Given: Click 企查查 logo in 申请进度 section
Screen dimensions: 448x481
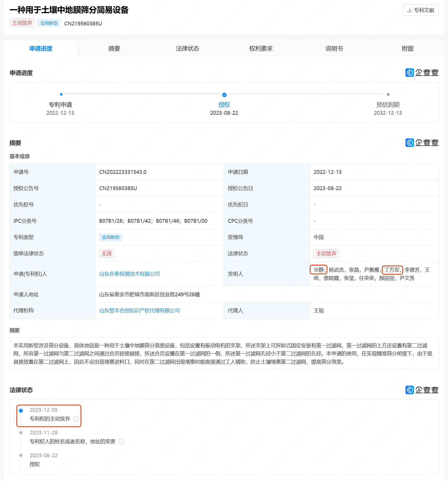Looking at the screenshot, I should 422,73.
